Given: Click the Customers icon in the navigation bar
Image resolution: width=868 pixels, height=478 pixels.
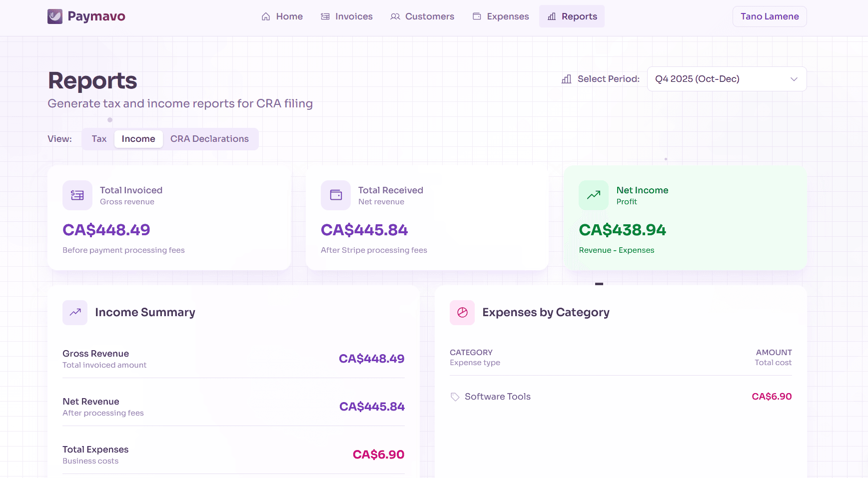Looking at the screenshot, I should [395, 16].
